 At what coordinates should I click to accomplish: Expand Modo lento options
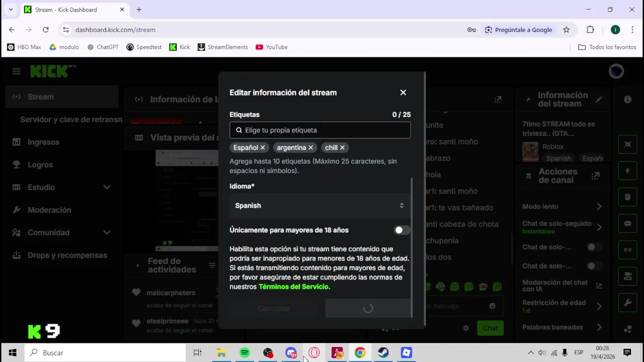599,207
